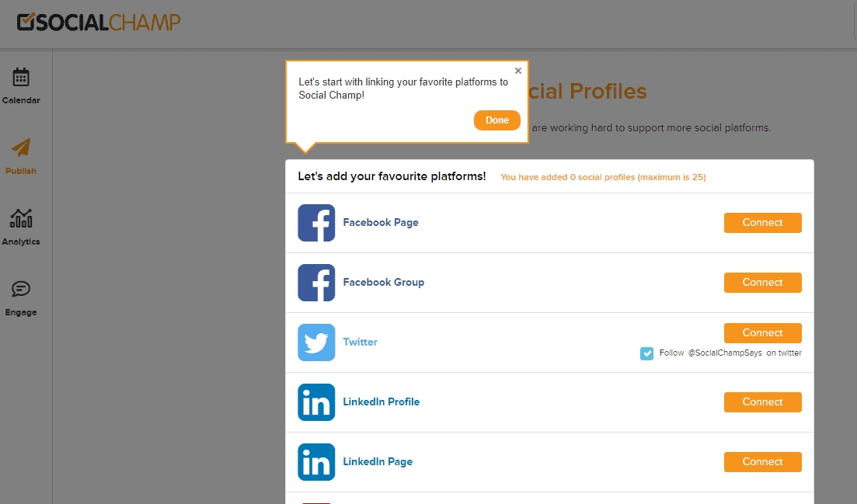Connect a Twitter account
This screenshot has width=857, height=504.
[x=762, y=333]
